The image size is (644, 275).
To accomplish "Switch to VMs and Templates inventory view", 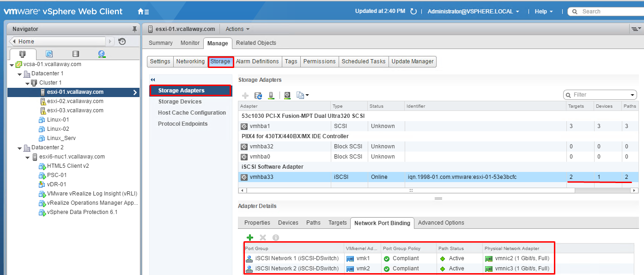I will [49, 54].
